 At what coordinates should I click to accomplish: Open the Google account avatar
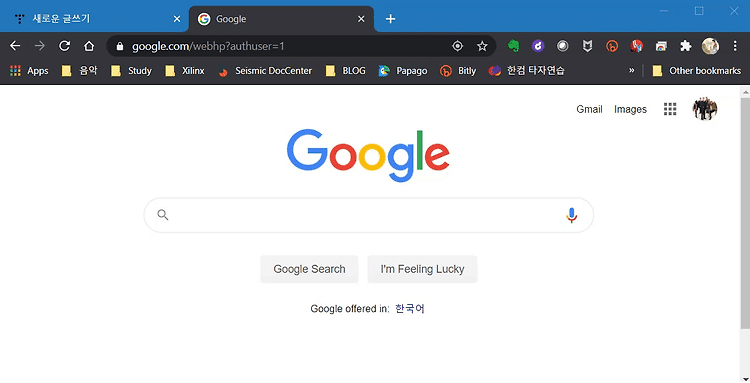click(705, 109)
